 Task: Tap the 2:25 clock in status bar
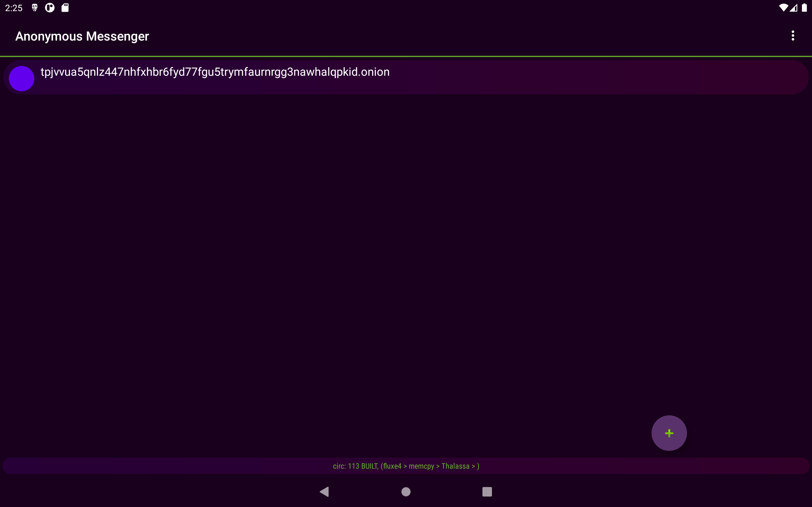[x=14, y=8]
